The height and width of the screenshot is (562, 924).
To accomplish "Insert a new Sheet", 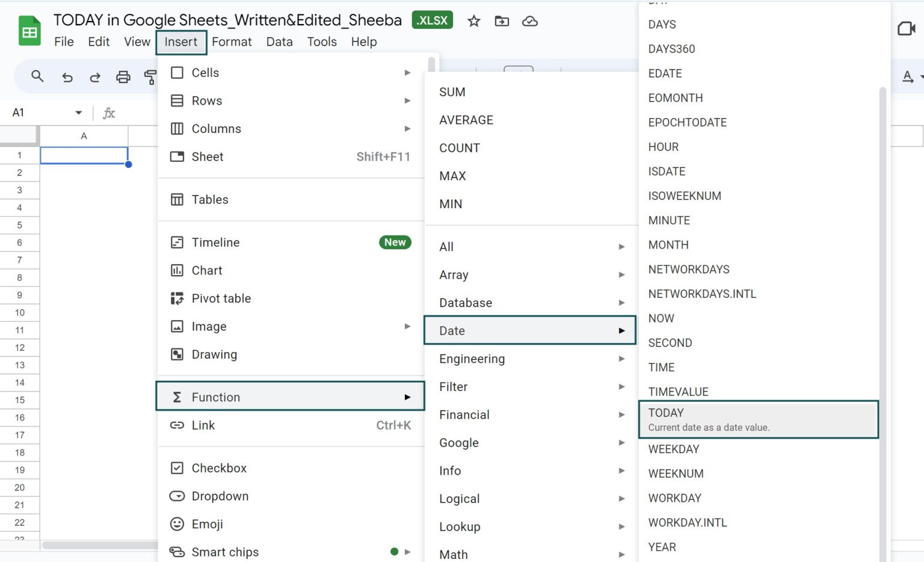I will 290,157.
